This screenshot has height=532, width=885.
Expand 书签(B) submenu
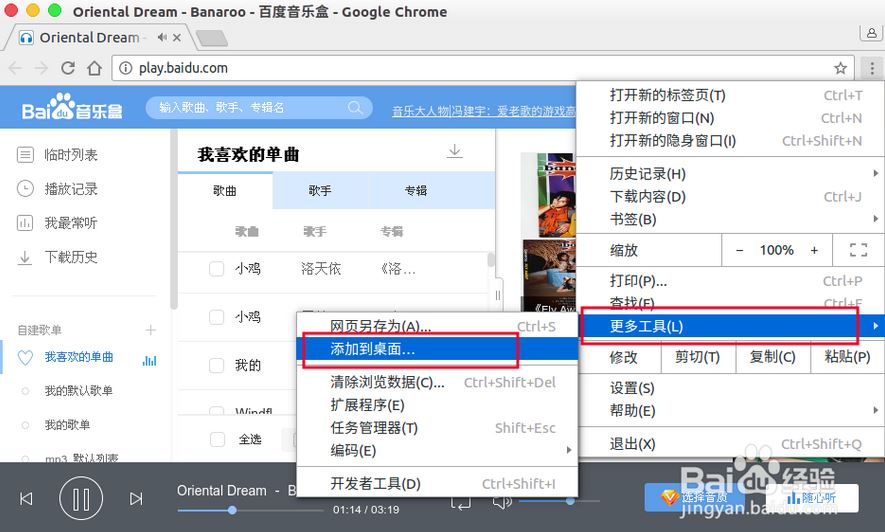729,219
